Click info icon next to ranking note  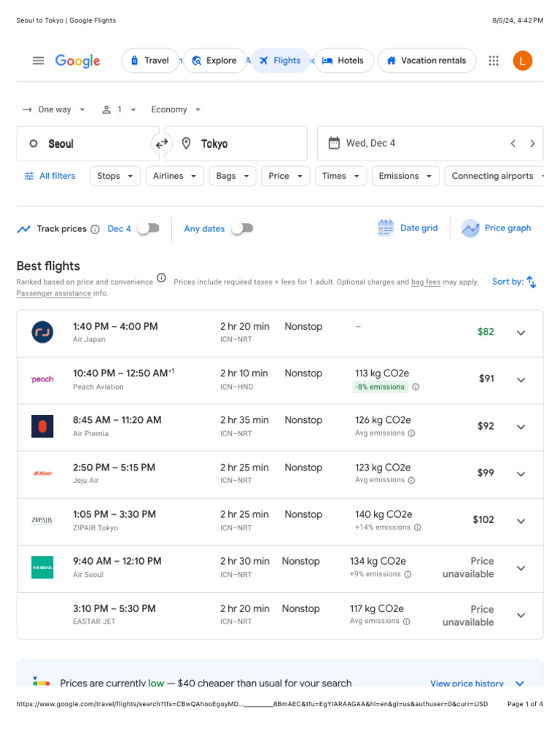[x=161, y=278]
